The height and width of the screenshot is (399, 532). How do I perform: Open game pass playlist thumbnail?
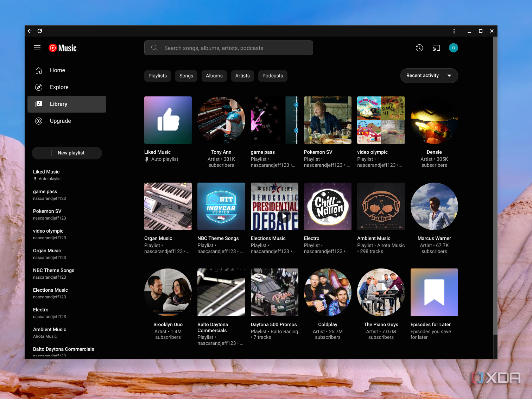(274, 120)
